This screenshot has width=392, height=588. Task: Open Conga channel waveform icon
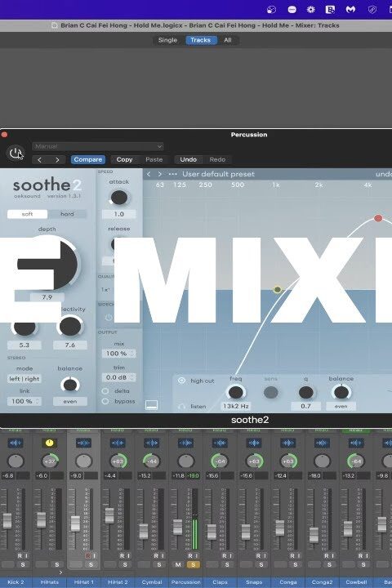[287, 443]
